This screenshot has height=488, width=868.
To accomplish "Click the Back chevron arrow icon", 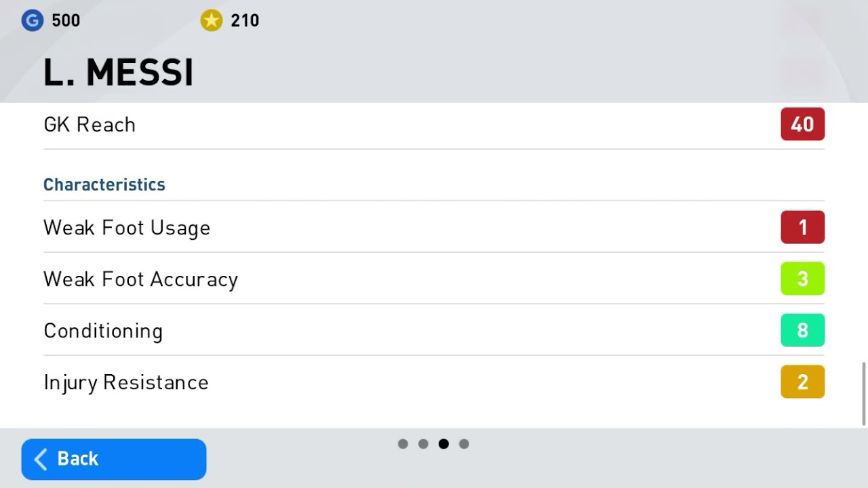I will pyautogui.click(x=41, y=459).
